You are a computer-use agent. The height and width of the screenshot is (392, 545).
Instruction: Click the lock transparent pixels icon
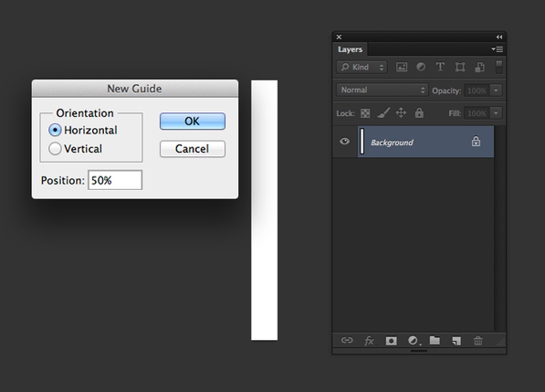coord(366,113)
